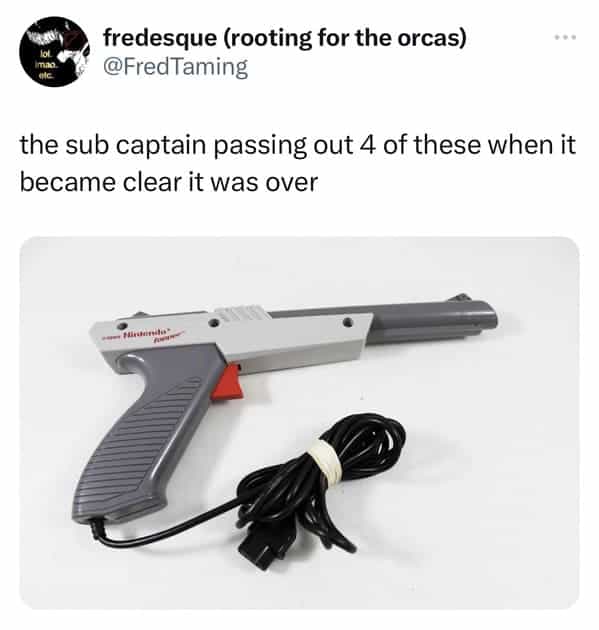Screen dimensions: 599x630
Task: Click the middle screw on the Zapper body
Action: pos(215,323)
